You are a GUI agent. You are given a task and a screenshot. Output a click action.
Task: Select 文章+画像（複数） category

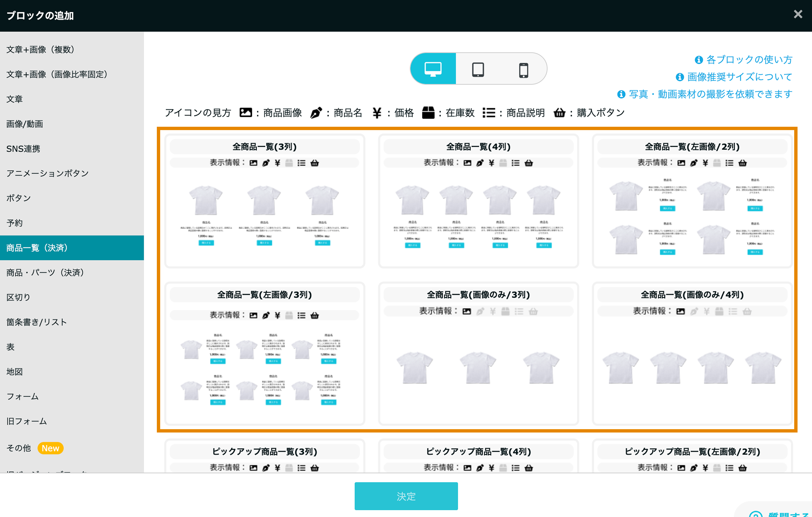point(72,49)
